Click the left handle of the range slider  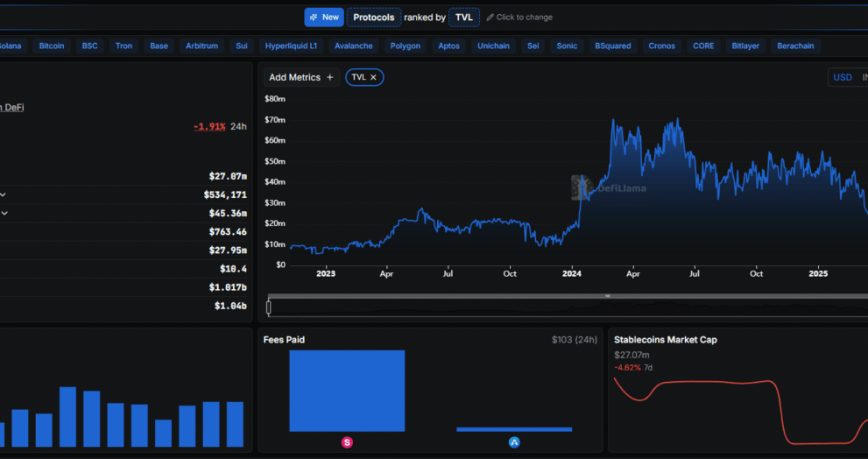click(269, 307)
